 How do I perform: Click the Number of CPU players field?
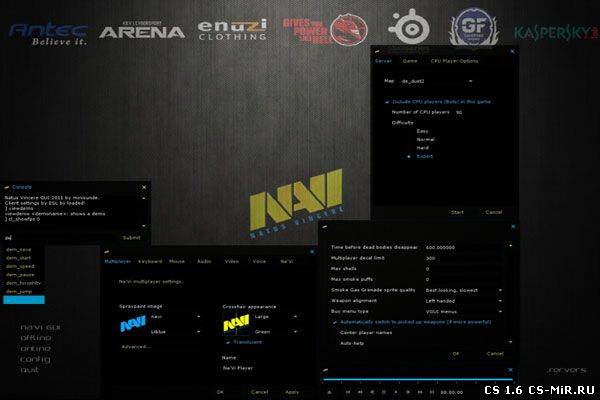coord(459,113)
